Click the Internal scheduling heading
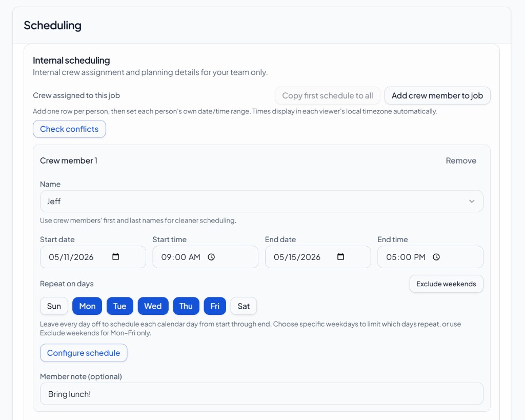Image resolution: width=525 pixels, height=420 pixels. 71,61
